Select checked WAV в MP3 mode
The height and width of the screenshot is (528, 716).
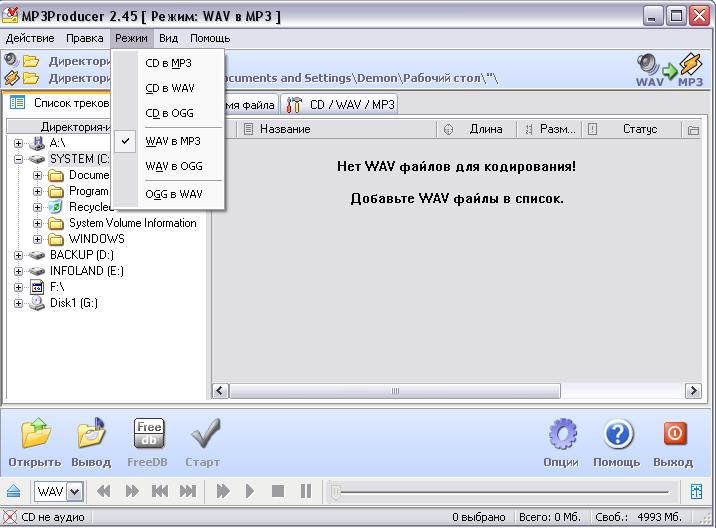click(168, 141)
